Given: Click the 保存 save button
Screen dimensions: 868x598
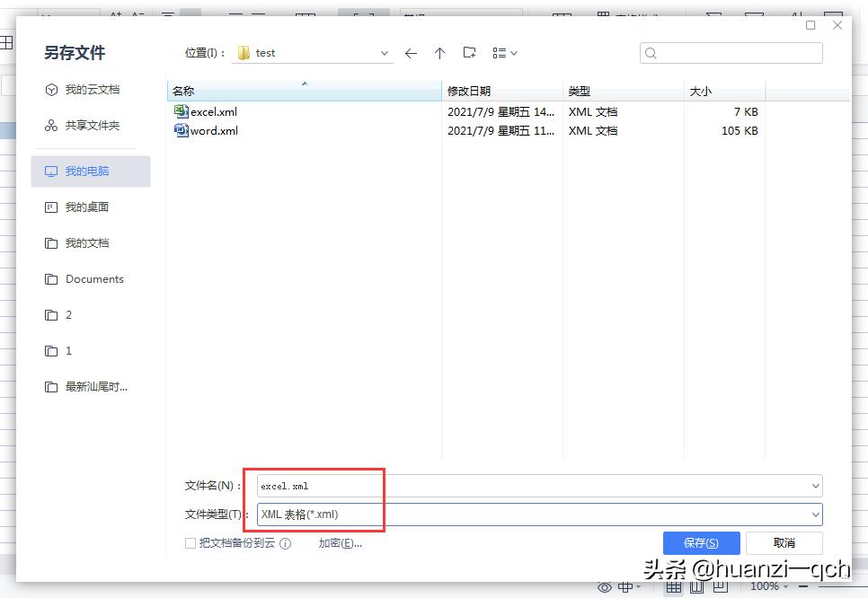Looking at the screenshot, I should (702, 542).
